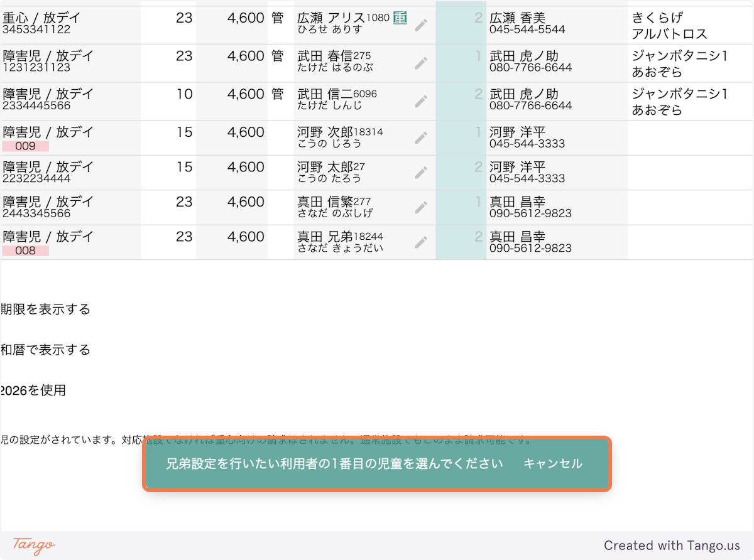Image resolution: width=754 pixels, height=560 pixels.
Task: Click the pencil edit icon for 広瀬 アリス
Action: click(421, 25)
